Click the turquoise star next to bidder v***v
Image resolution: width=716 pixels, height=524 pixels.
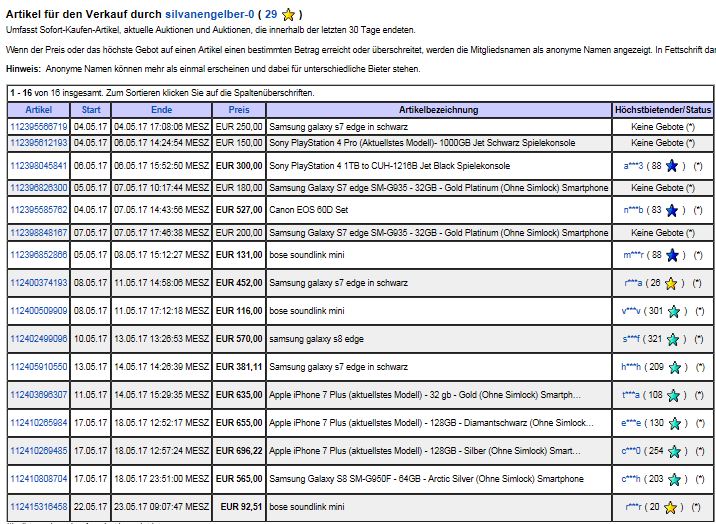[674, 311]
